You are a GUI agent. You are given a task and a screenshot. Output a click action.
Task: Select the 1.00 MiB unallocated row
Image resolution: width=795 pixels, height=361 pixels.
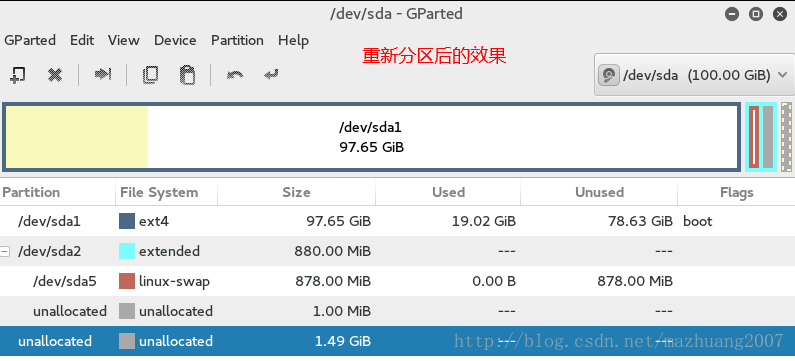398,311
